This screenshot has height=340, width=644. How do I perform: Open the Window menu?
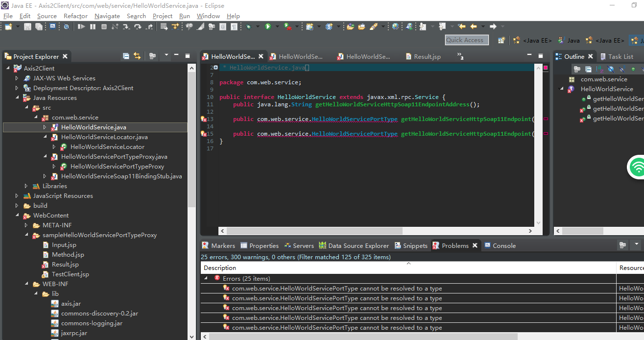pos(208,16)
